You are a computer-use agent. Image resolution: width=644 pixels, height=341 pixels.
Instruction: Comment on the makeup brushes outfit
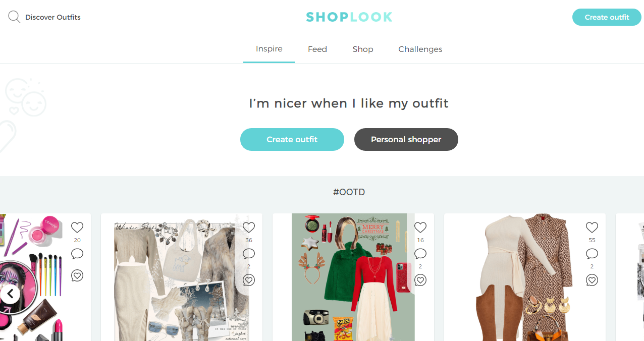(77, 254)
